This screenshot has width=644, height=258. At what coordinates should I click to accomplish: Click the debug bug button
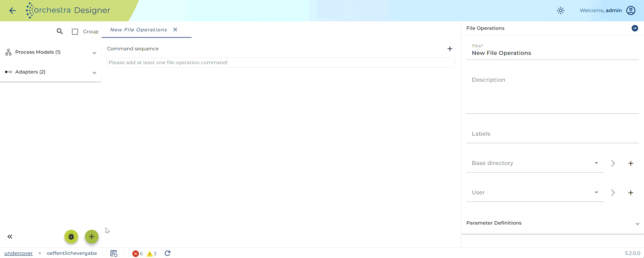[x=71, y=237]
